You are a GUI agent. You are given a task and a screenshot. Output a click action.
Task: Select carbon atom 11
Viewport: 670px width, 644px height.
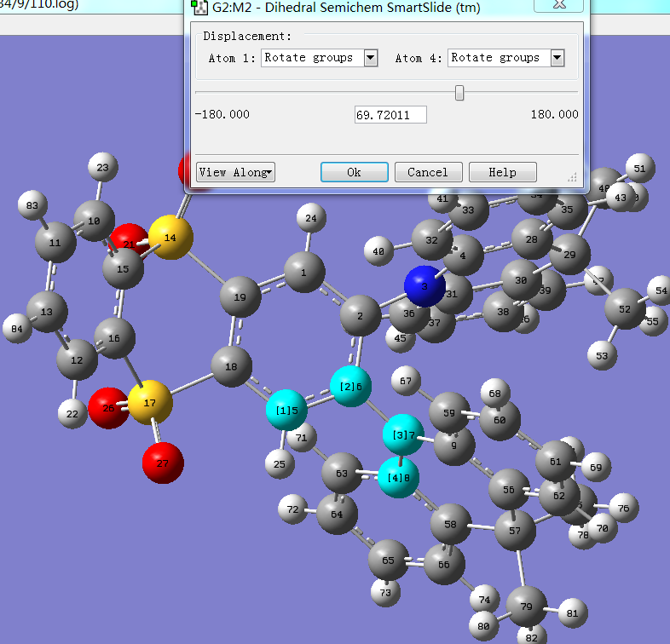pyautogui.click(x=55, y=243)
